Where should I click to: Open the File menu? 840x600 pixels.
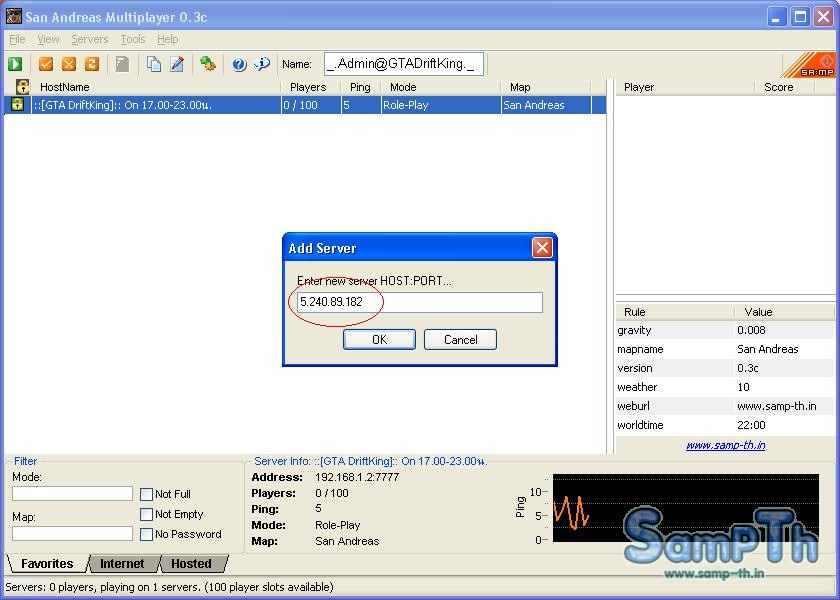point(17,39)
